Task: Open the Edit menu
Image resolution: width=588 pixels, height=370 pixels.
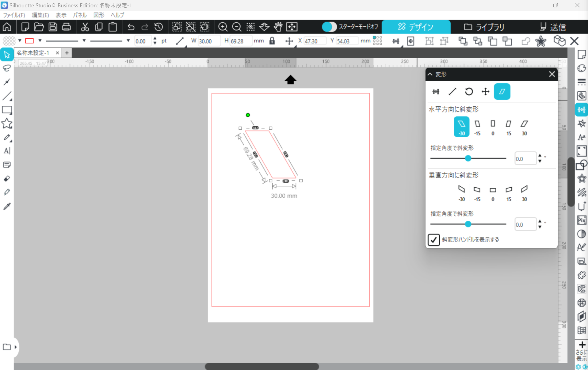Action: coord(40,15)
